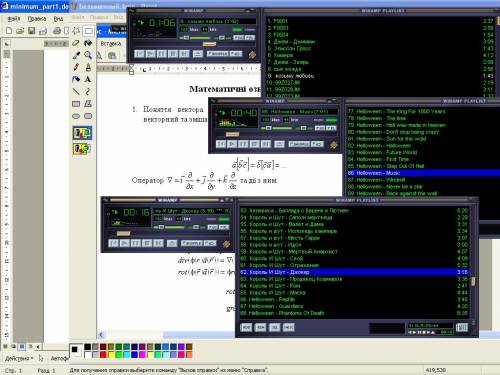Open the Правка menu
Image resolution: width=500 pixels, height=375 pixels.
(37, 19)
